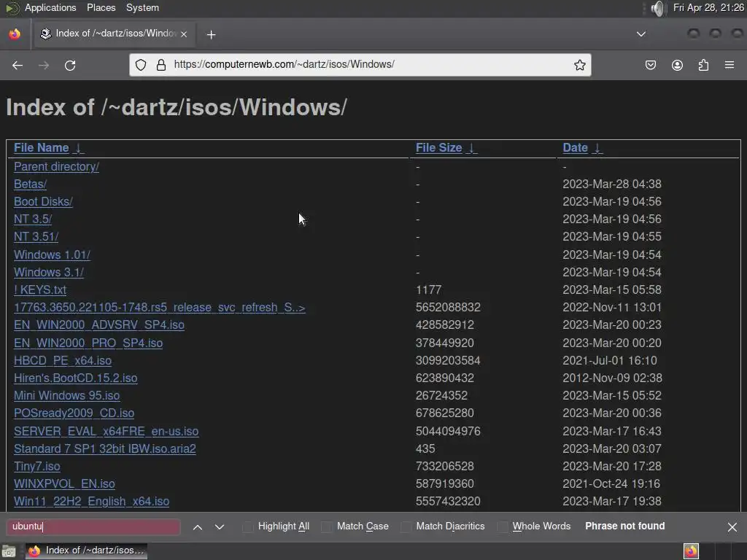The width and height of the screenshot is (747, 560).
Task: Sort by File Size column
Action: [x=438, y=147]
